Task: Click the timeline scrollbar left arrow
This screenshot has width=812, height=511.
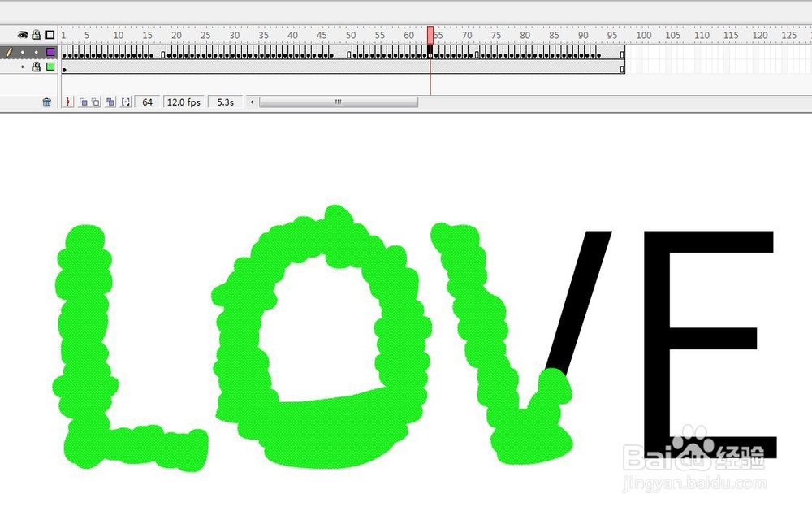Action: pos(253,102)
